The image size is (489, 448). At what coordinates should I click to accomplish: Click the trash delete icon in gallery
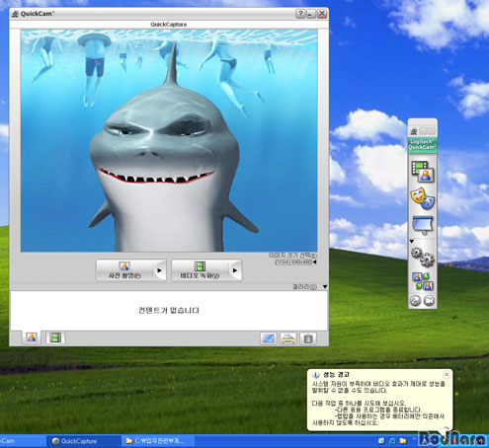coord(308,338)
